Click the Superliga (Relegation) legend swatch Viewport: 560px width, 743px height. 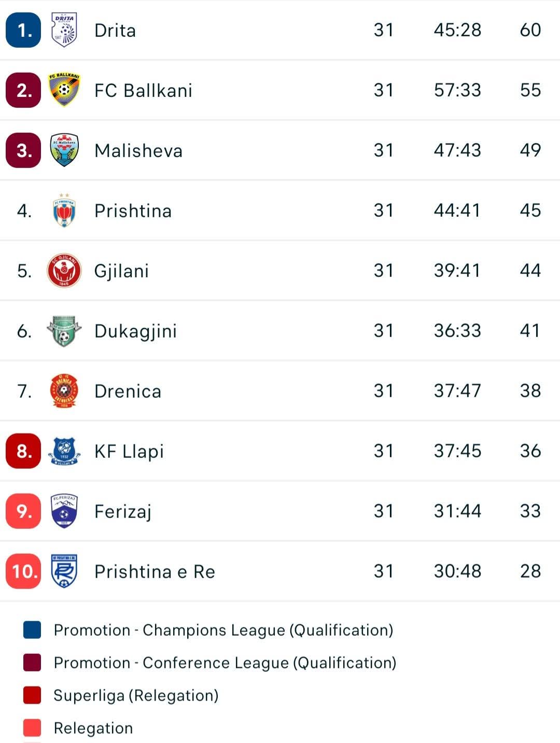pos(32,695)
